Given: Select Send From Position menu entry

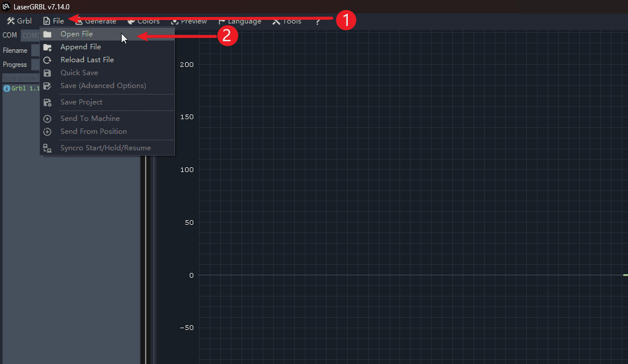Looking at the screenshot, I should point(93,132).
